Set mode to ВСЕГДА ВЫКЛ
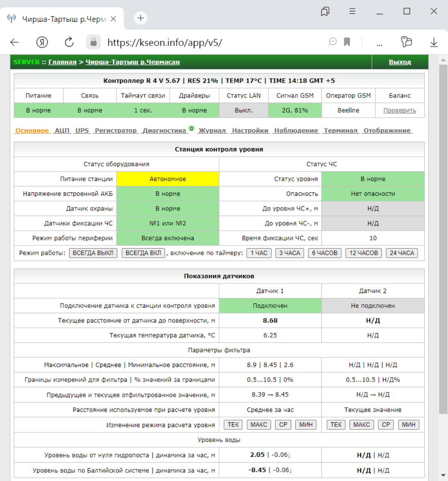Viewport: 448px width, 481px height. pyautogui.click(x=93, y=253)
